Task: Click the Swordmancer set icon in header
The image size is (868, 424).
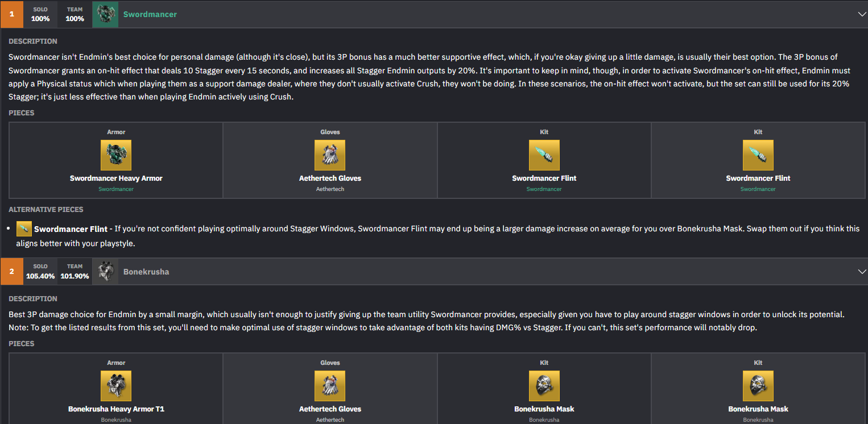Action: point(105,14)
